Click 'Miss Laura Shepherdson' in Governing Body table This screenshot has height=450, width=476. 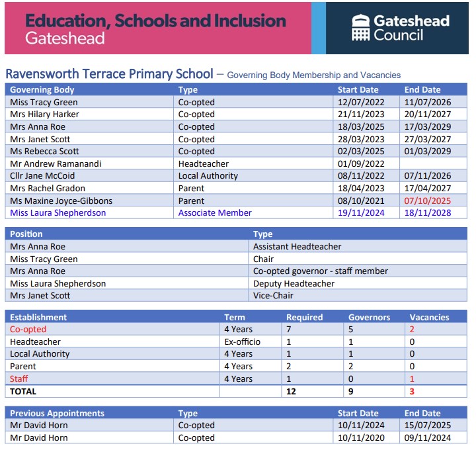(58, 212)
